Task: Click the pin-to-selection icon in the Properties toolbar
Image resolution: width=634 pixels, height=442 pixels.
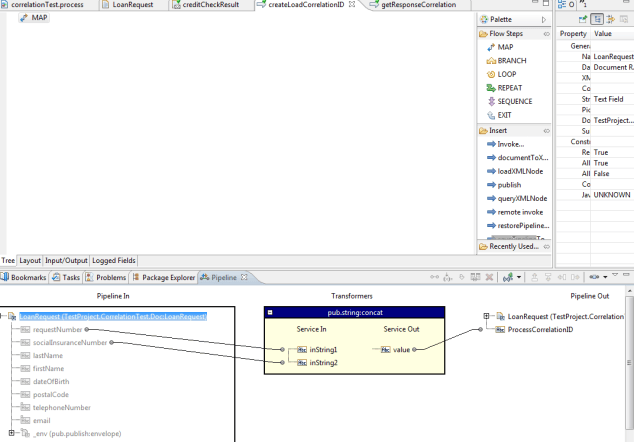Action: 583,19
